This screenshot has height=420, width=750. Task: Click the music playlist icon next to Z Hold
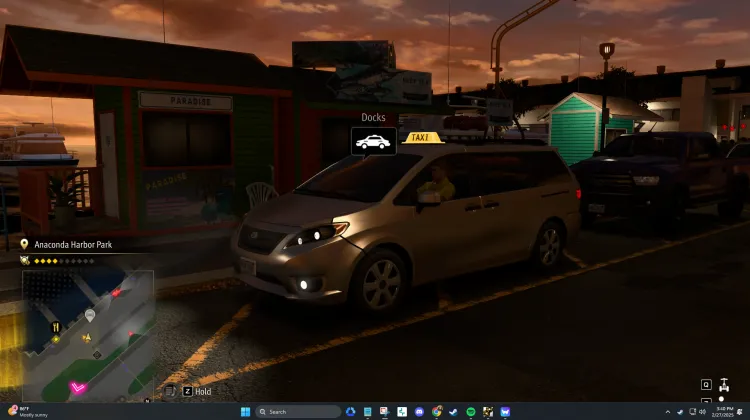click(170, 391)
